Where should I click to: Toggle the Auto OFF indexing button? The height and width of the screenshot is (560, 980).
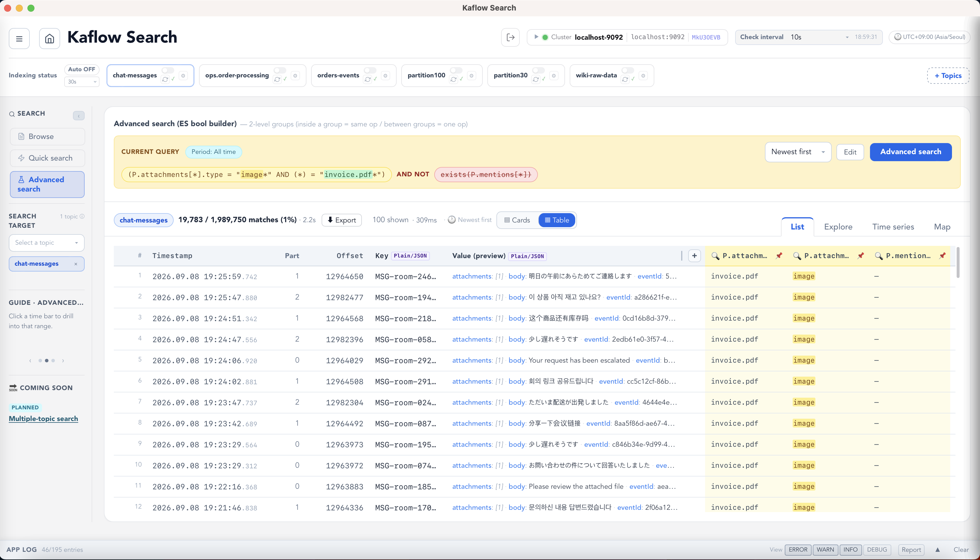pyautogui.click(x=81, y=69)
